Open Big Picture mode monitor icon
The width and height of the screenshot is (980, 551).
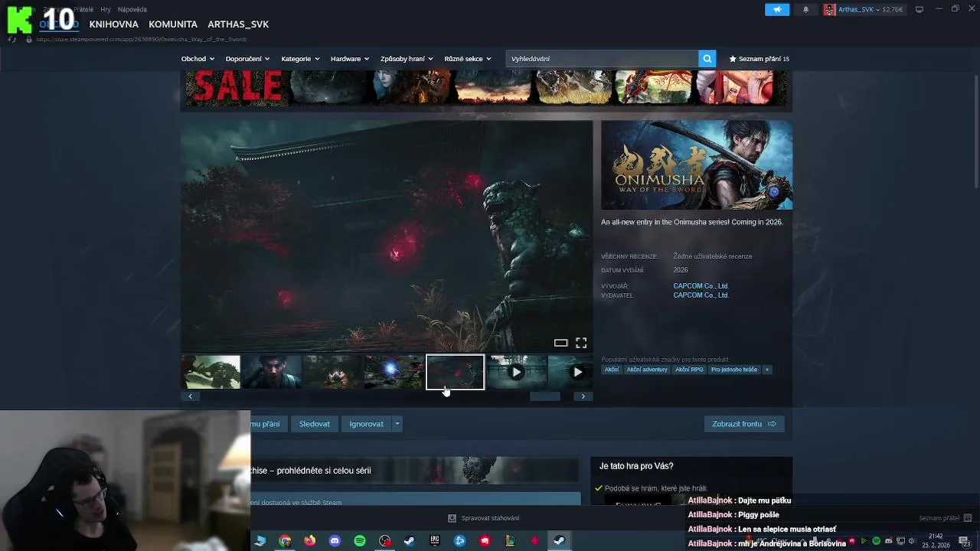pyautogui.click(x=920, y=9)
